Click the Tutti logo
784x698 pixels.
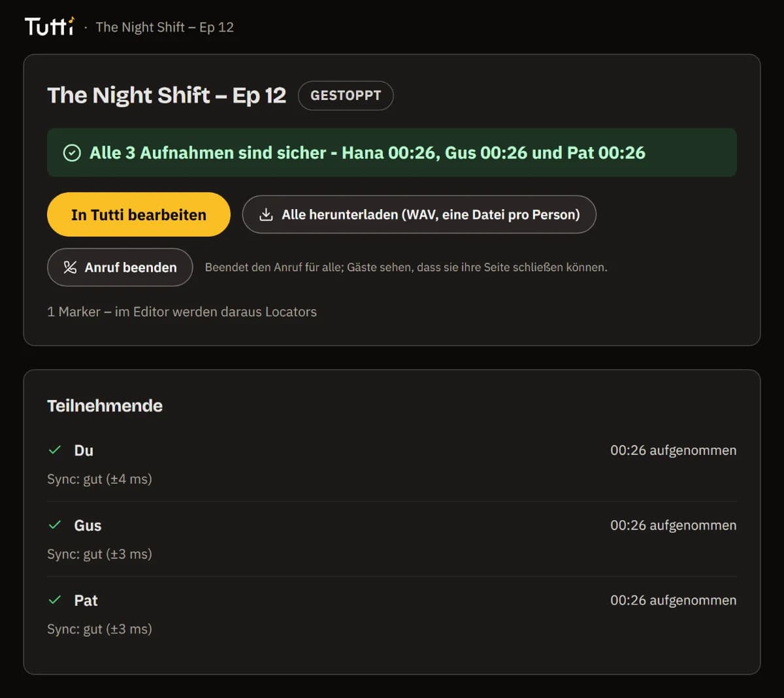pos(50,26)
